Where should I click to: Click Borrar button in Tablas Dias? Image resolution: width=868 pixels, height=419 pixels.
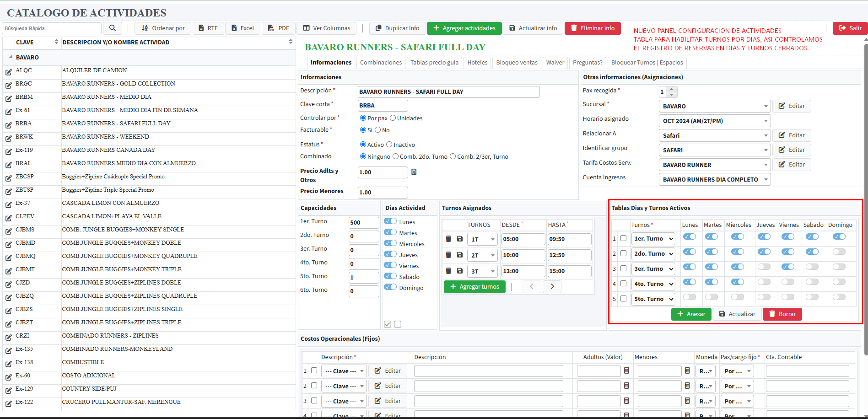pos(782,314)
